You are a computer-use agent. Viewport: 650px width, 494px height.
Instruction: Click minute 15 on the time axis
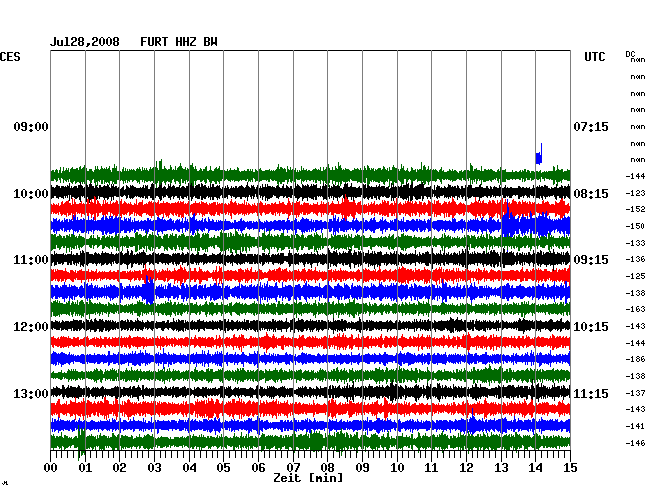(x=570, y=468)
